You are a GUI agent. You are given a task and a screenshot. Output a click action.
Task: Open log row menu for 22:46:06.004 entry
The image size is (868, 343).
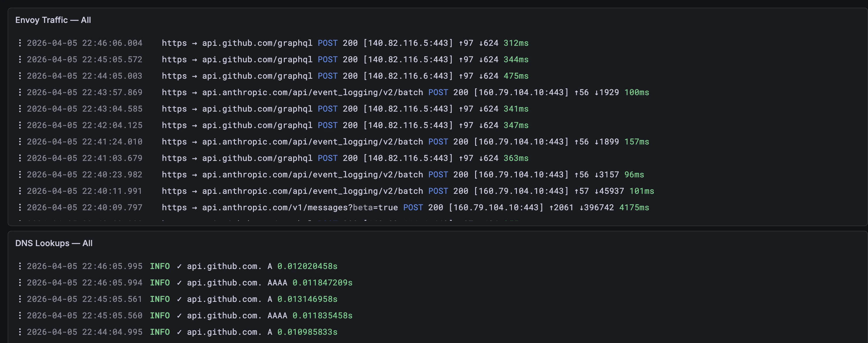point(20,43)
